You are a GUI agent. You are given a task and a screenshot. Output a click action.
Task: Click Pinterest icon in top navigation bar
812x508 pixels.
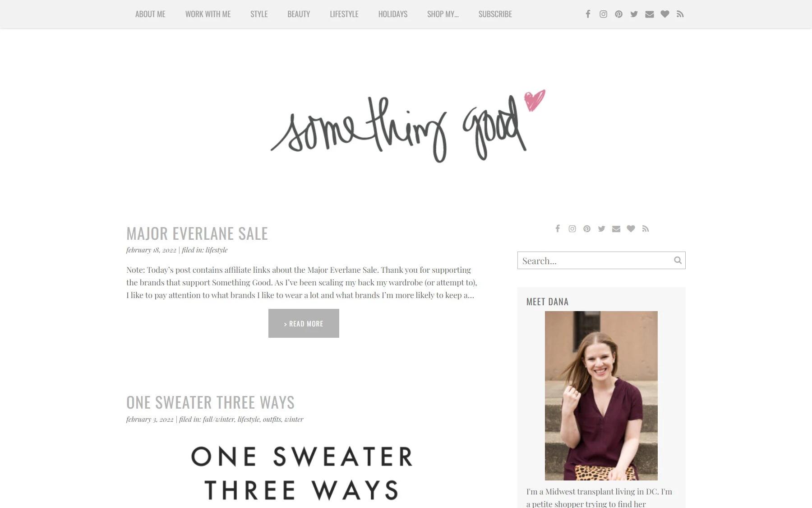point(618,14)
